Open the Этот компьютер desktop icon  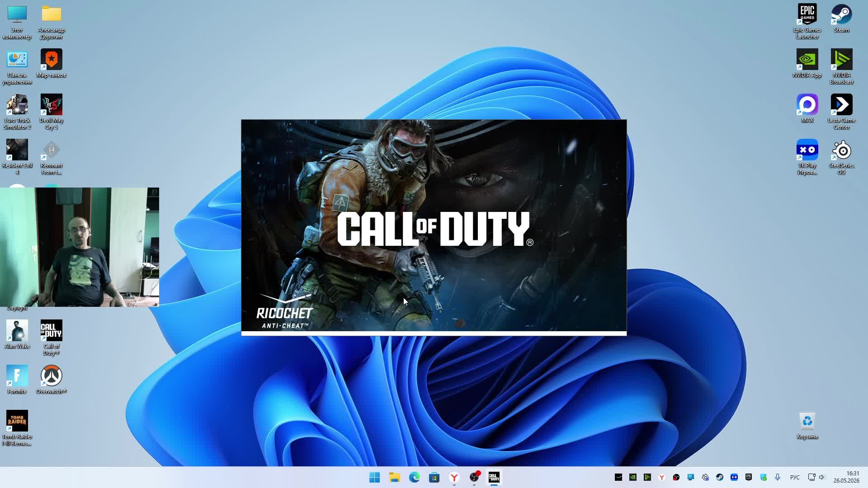pyautogui.click(x=17, y=22)
